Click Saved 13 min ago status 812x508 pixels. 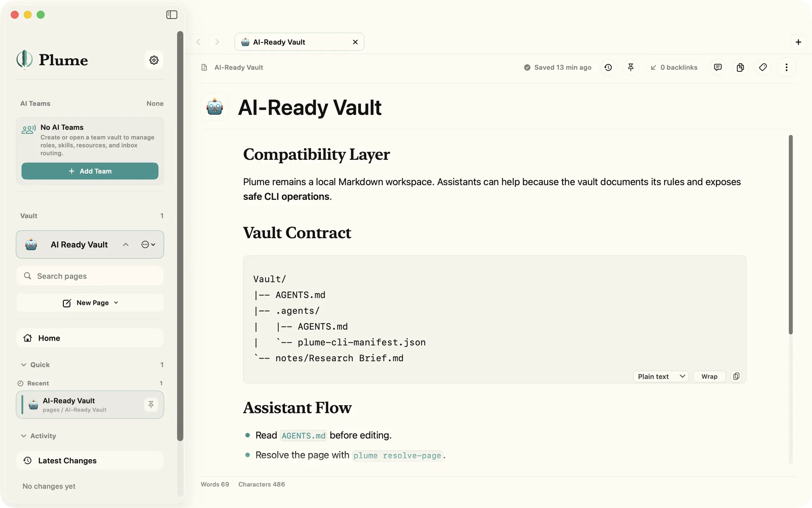(x=557, y=67)
